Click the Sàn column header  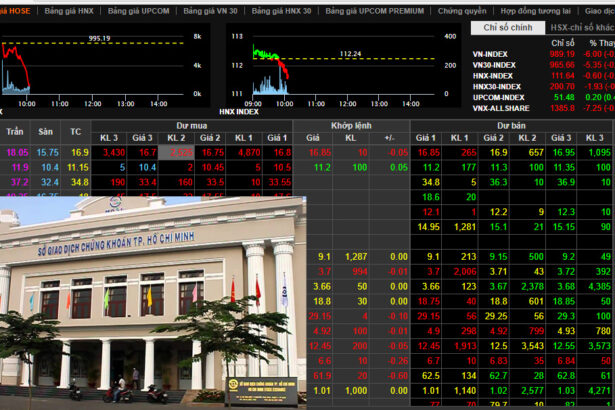45,132
